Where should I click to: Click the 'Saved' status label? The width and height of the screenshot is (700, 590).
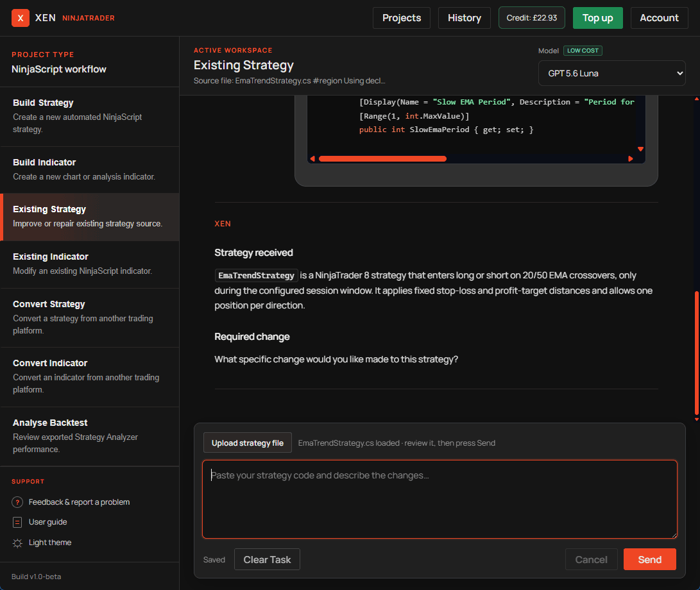[x=214, y=560]
